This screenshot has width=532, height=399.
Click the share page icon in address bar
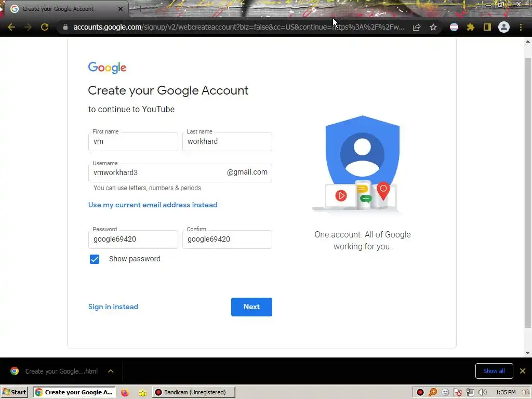[417, 27]
